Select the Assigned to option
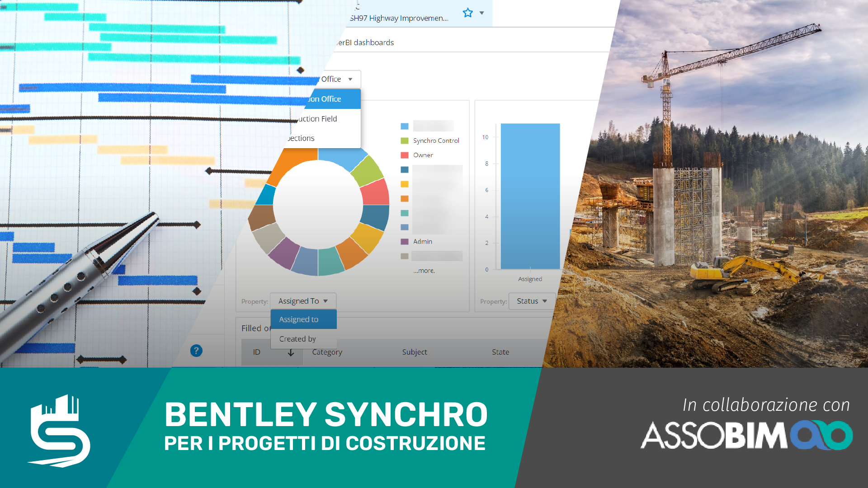The height and width of the screenshot is (488, 868). 303,319
